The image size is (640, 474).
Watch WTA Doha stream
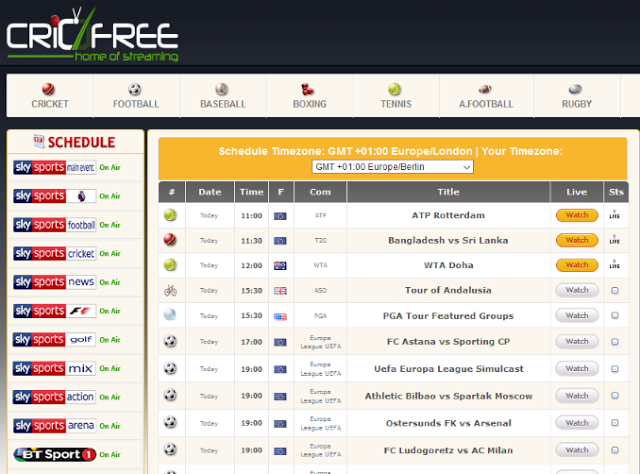[577, 265]
